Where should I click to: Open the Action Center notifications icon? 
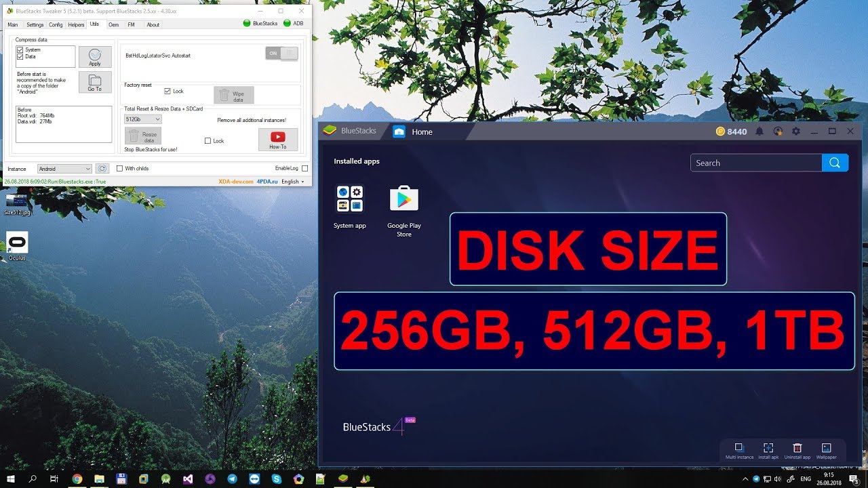854,479
